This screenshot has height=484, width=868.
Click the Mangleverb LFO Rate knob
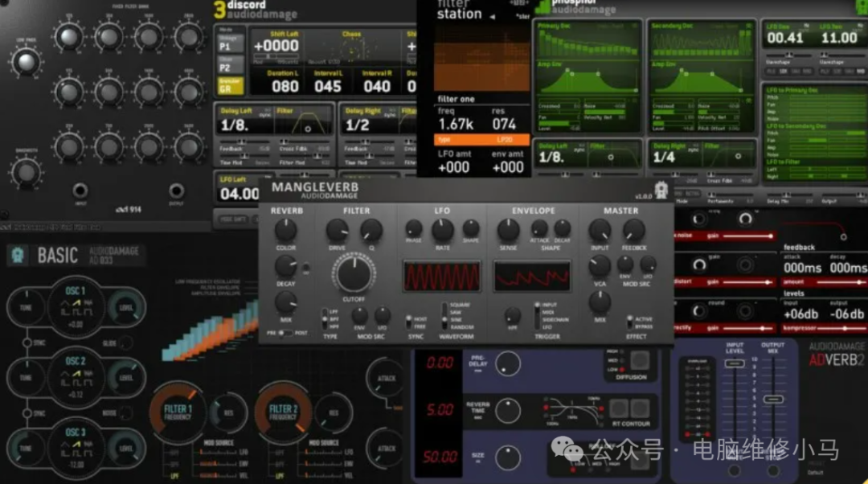click(x=442, y=231)
